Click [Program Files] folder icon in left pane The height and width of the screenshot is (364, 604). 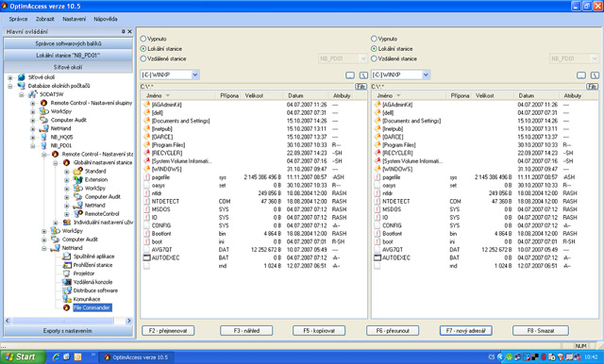click(x=146, y=144)
